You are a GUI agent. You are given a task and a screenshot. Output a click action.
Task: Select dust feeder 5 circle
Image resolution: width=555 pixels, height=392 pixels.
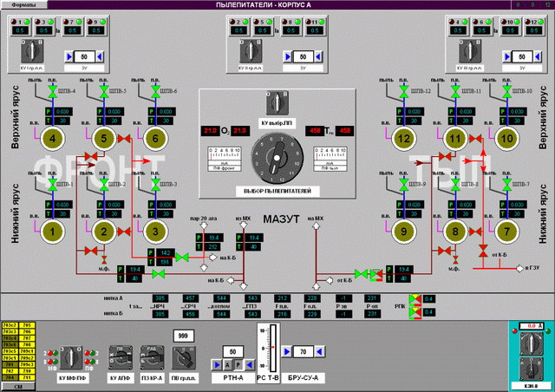click(x=104, y=139)
